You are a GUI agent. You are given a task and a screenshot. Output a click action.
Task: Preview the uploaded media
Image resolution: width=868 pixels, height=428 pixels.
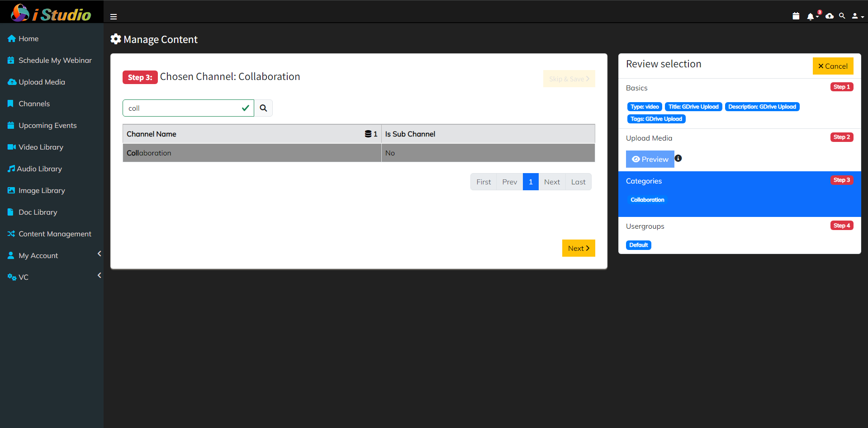point(650,159)
